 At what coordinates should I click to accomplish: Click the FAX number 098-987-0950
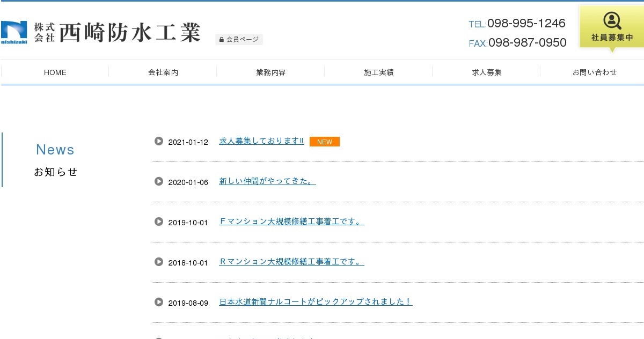(x=528, y=43)
